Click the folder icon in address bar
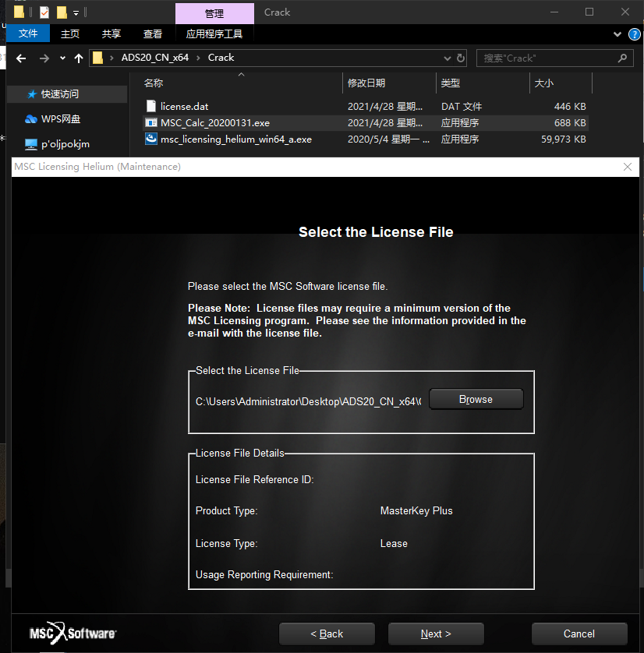Screen dimensions: 644x653 98,58
